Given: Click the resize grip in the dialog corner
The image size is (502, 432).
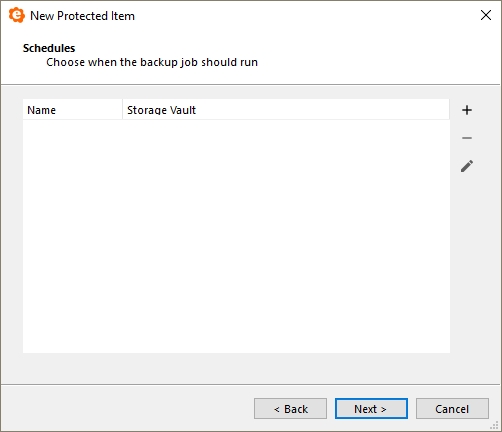Looking at the screenshot, I should pyautogui.click(x=494, y=425).
